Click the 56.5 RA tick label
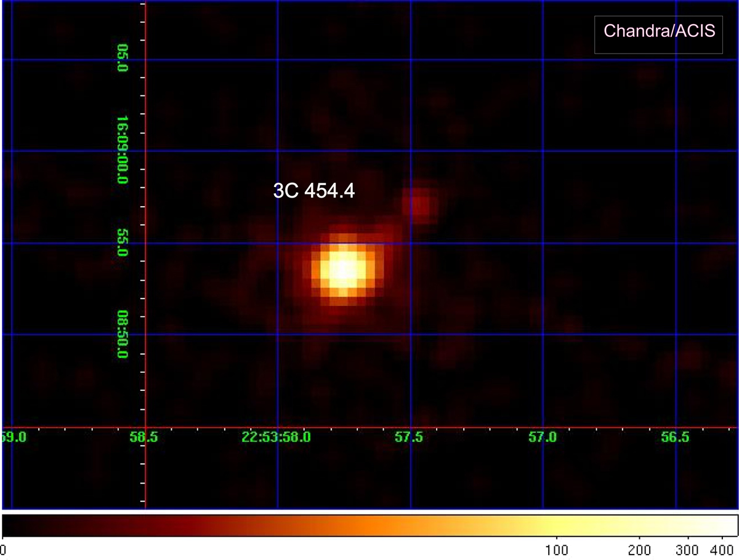Screen dimensions: 739x560 tap(675, 438)
